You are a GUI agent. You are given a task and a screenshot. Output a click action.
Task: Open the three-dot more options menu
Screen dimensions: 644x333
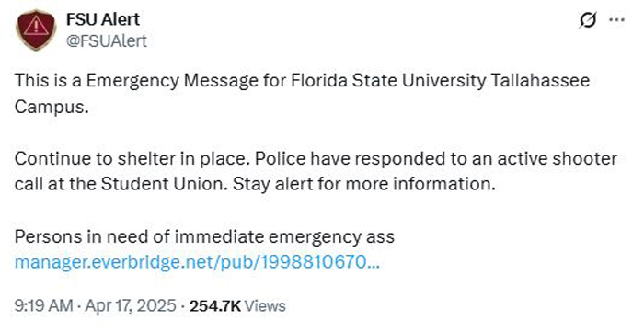(617, 19)
